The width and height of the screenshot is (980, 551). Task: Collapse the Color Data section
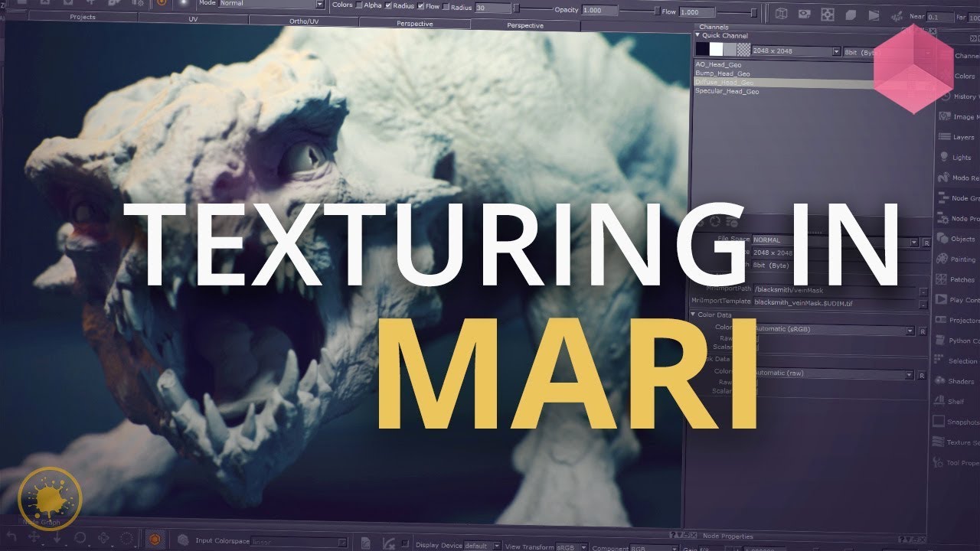(693, 315)
